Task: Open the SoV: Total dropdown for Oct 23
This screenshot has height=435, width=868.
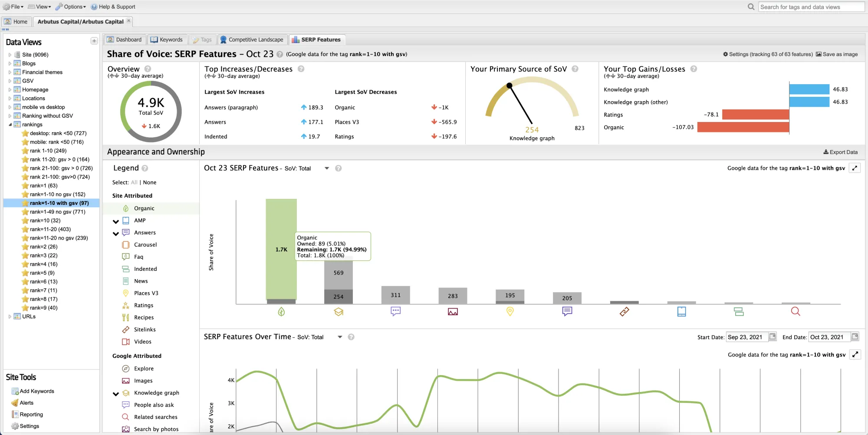Action: [327, 168]
